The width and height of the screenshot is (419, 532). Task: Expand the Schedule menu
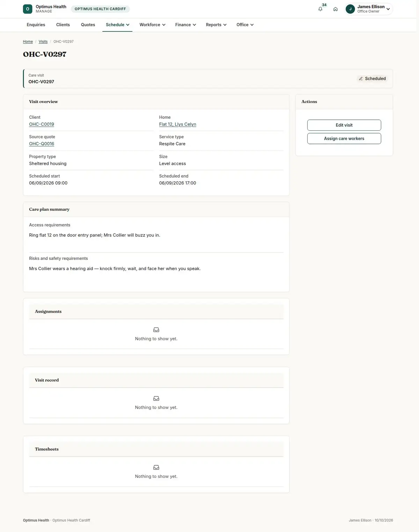pos(117,25)
